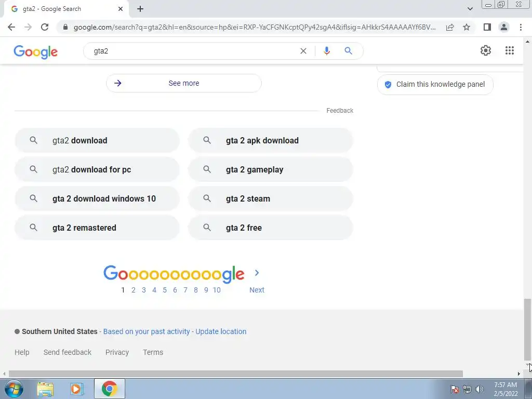Click the scroll up arrow
This screenshot has width=532, height=399.
pos(527,41)
